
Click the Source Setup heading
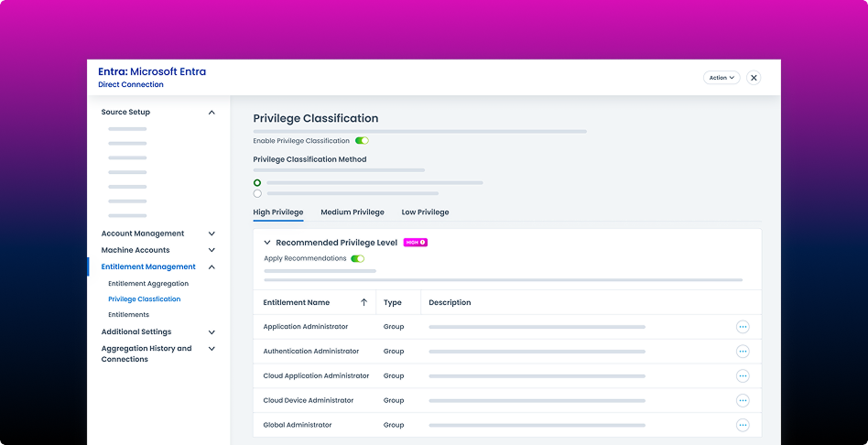pyautogui.click(x=125, y=112)
